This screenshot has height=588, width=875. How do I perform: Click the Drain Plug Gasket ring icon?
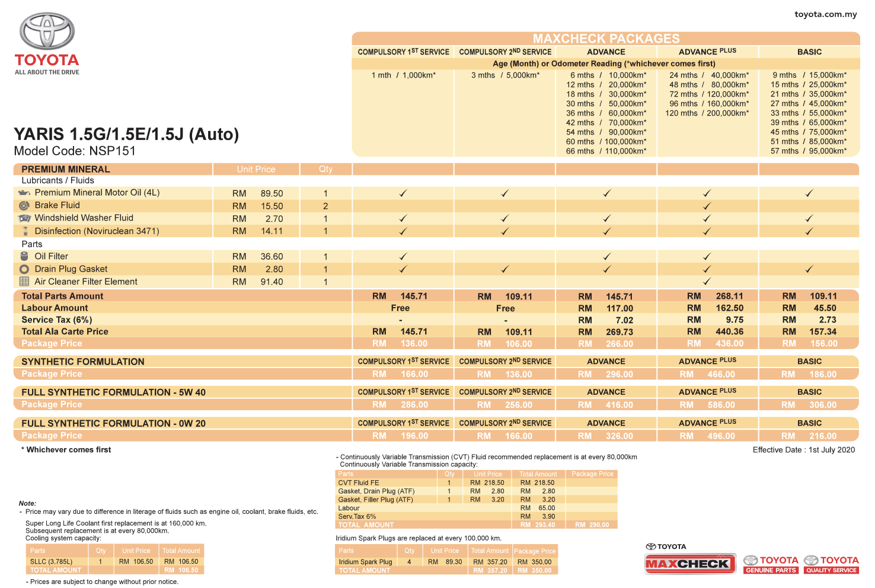pyautogui.click(x=24, y=269)
